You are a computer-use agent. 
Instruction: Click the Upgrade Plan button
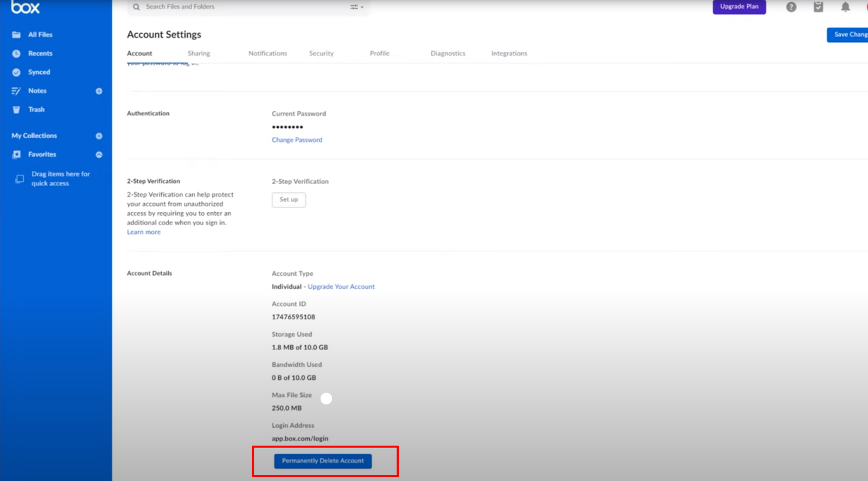click(739, 7)
